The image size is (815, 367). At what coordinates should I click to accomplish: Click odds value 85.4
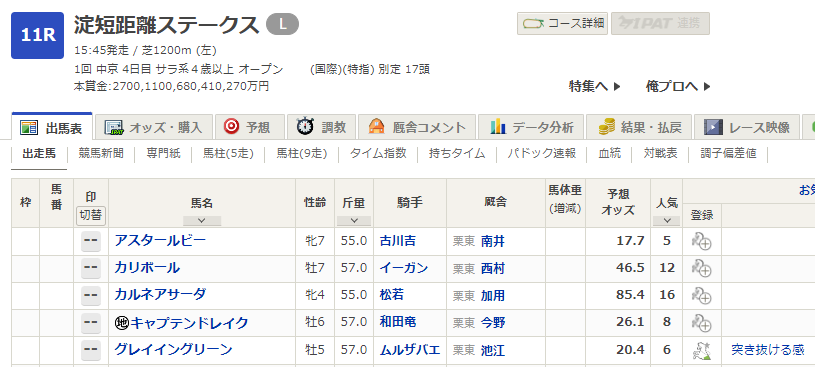click(630, 295)
